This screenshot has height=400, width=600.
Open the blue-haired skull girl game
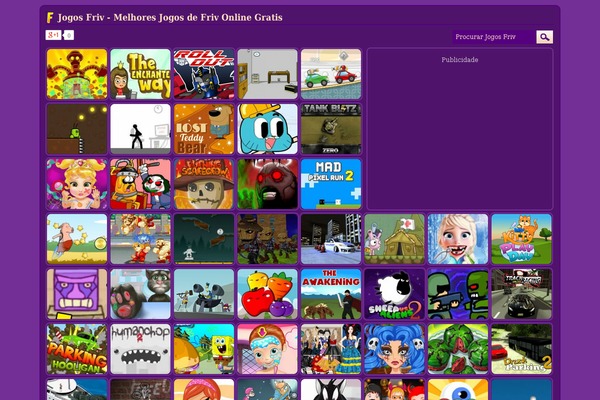pyautogui.click(x=395, y=349)
